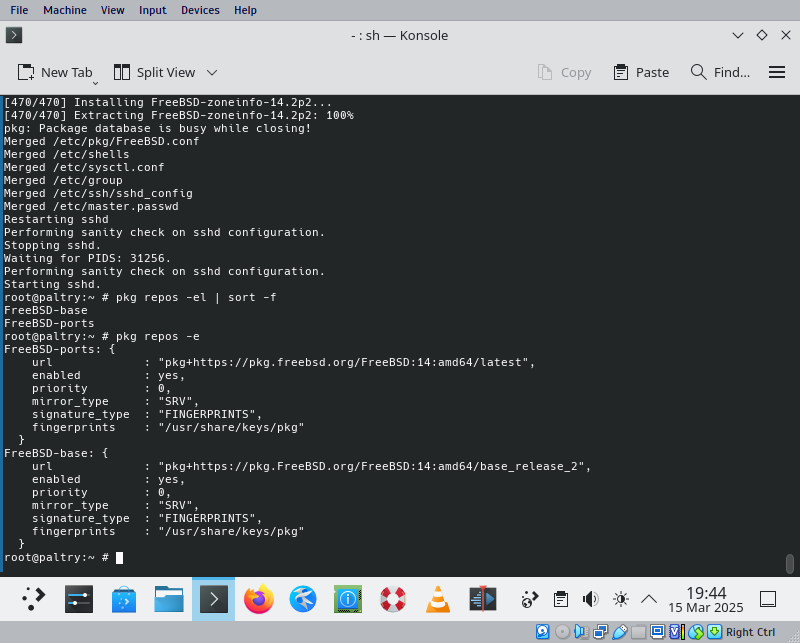Click the network tray icon
The image size is (800, 643).
[x=530, y=599]
